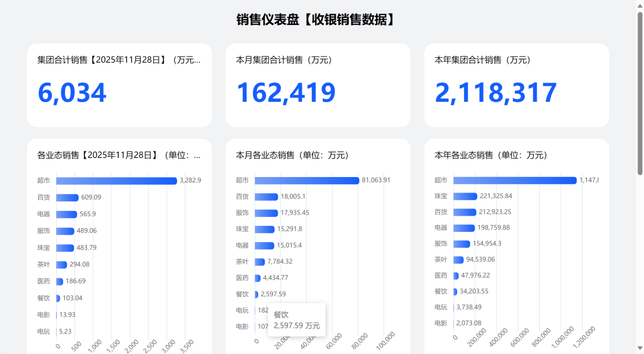644x354 pixels.
Task: Click the 本月集团合计销售 card title
Action: pos(284,60)
